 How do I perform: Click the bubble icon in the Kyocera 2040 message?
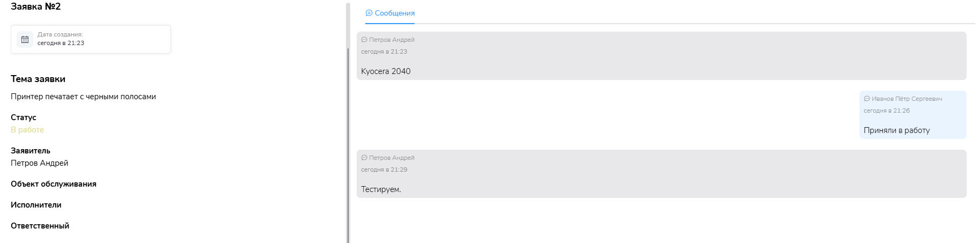click(x=364, y=40)
